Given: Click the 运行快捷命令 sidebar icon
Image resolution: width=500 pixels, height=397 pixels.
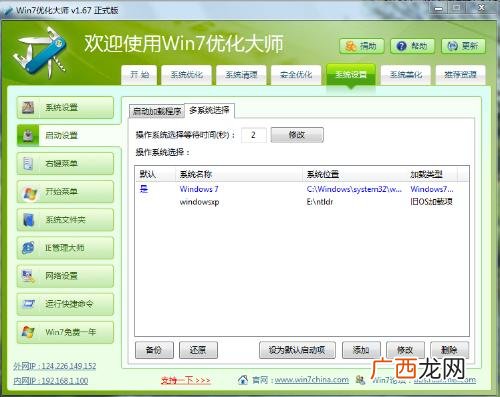Looking at the screenshot, I should coord(28,304).
